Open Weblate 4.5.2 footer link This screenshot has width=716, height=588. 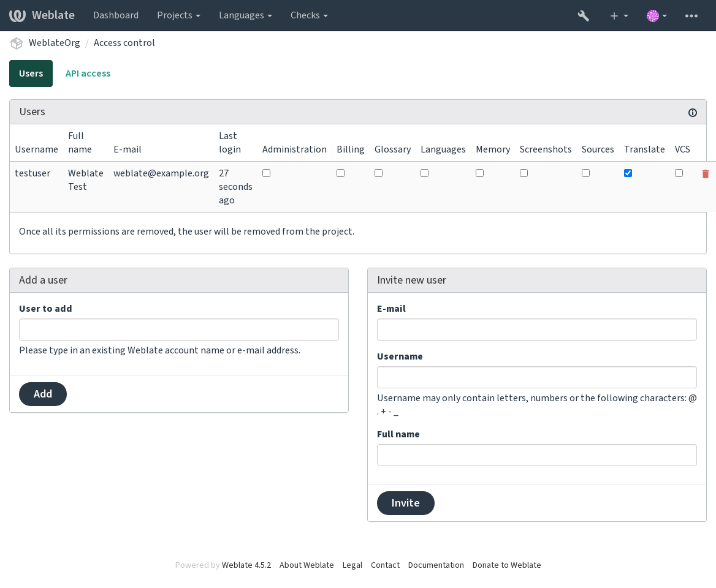click(246, 565)
